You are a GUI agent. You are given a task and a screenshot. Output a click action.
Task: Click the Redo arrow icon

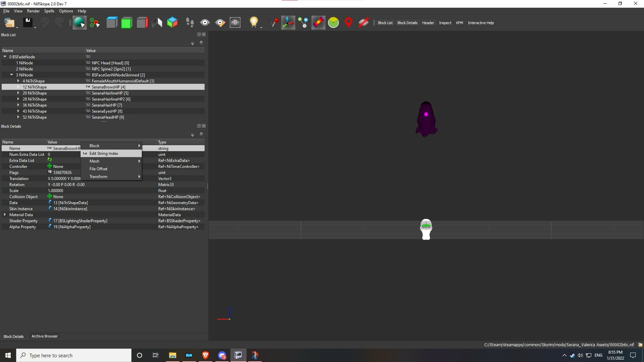coord(59,23)
